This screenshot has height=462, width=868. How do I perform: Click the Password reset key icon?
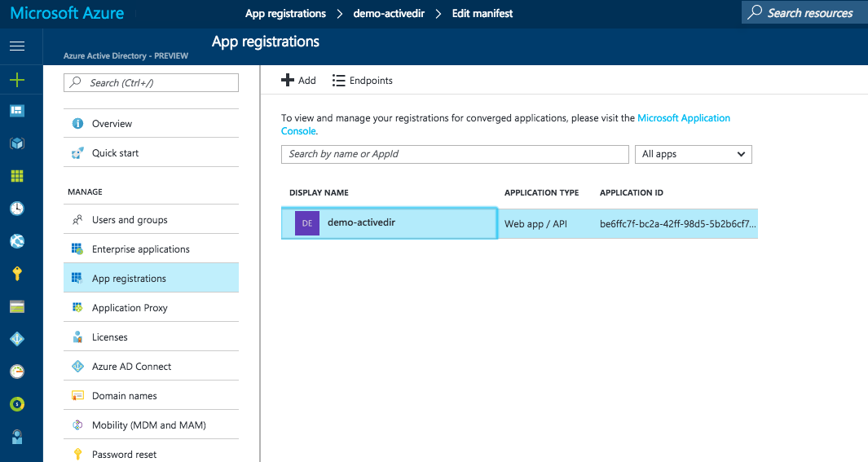(78, 454)
